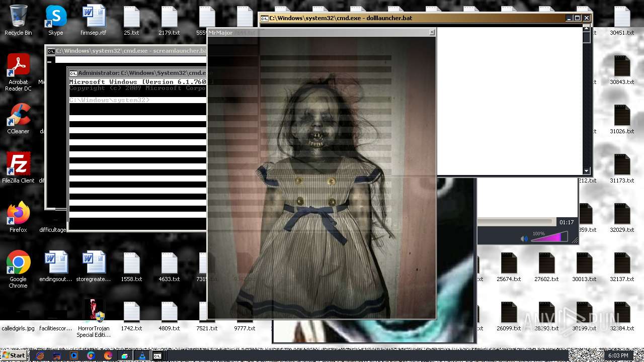Close the MrMajor doll image window
This screenshot has width=644, height=362.
click(x=432, y=32)
